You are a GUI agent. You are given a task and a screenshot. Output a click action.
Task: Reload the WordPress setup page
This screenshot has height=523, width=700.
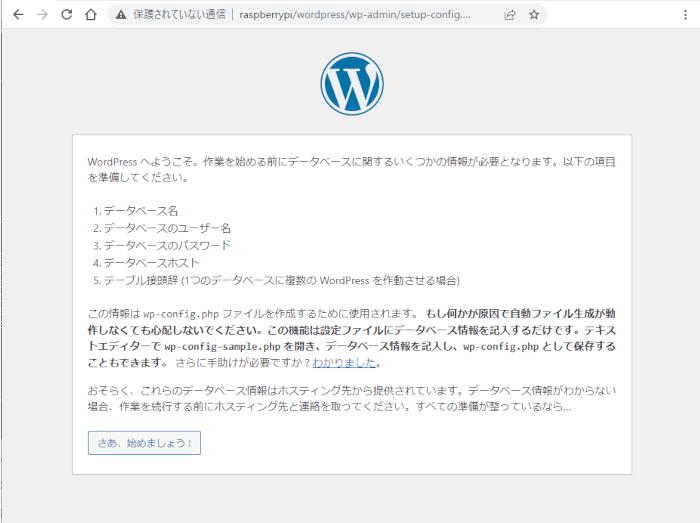click(x=67, y=15)
